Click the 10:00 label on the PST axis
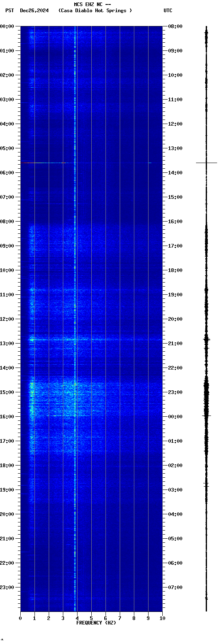224x644 pixels. tap(7, 270)
